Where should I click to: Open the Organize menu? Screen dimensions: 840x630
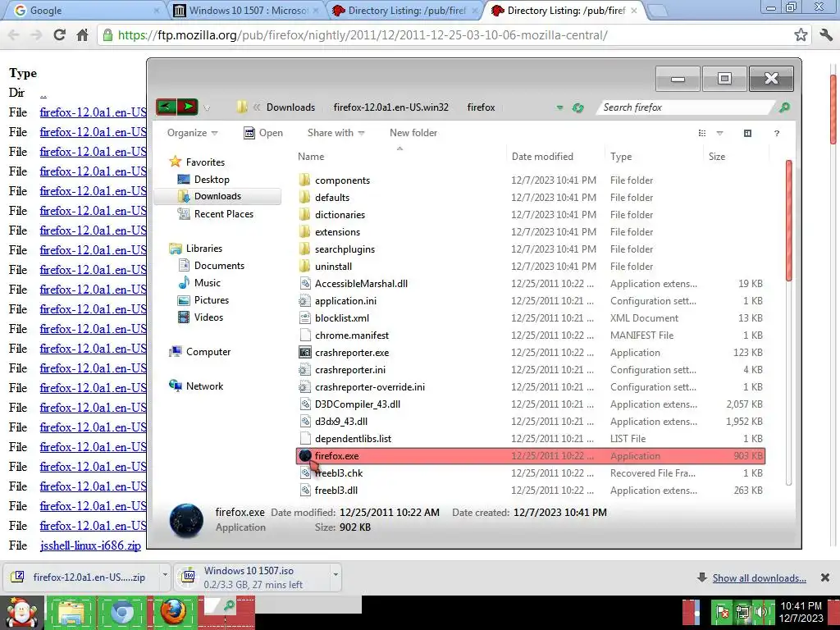192,133
